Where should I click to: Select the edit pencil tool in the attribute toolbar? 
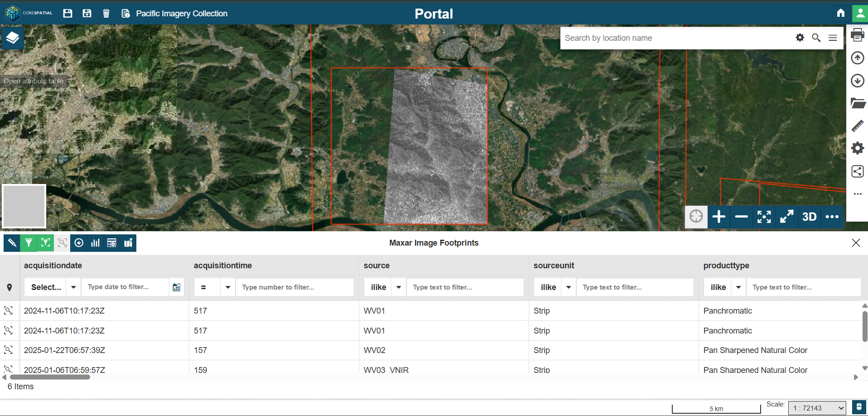coord(12,243)
